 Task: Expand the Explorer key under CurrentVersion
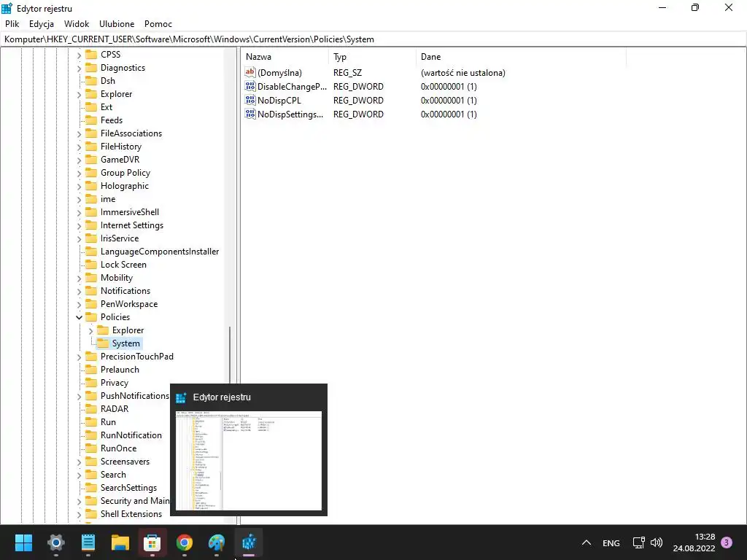79,94
